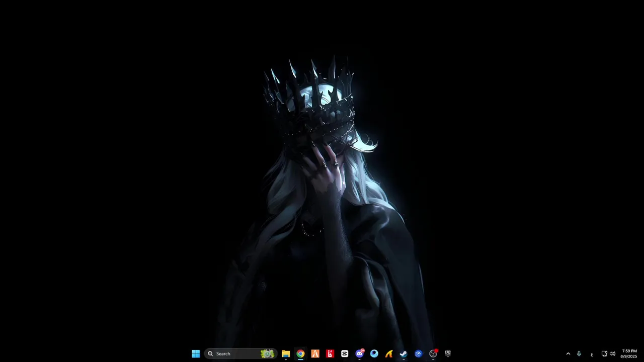Switch the input language indicator
This screenshot has width=644, height=362.
(x=592, y=354)
